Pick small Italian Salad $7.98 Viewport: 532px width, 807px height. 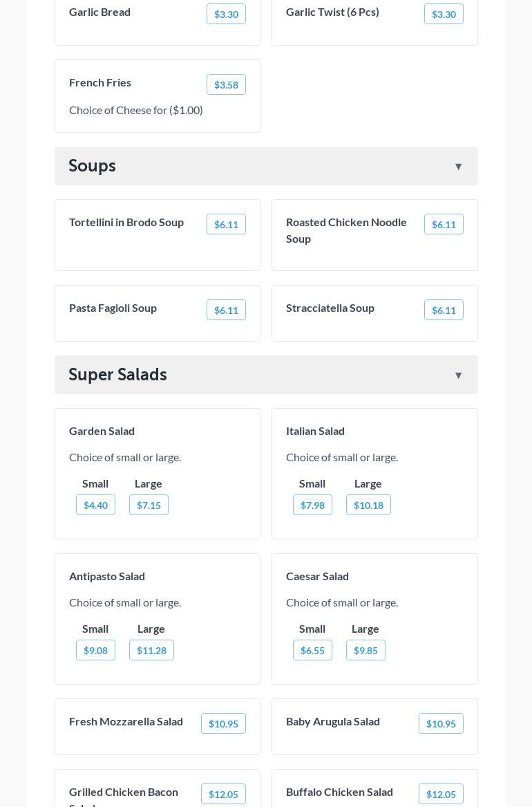312,505
